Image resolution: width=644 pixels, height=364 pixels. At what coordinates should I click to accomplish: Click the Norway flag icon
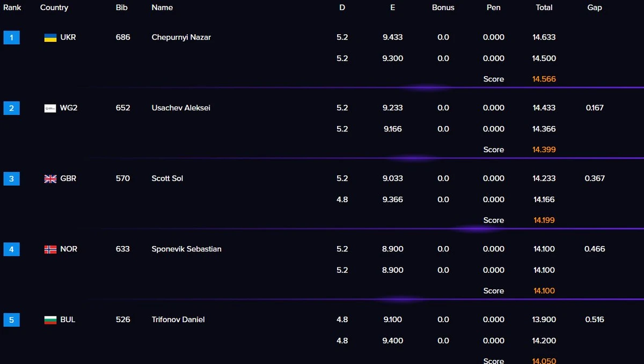tap(50, 249)
